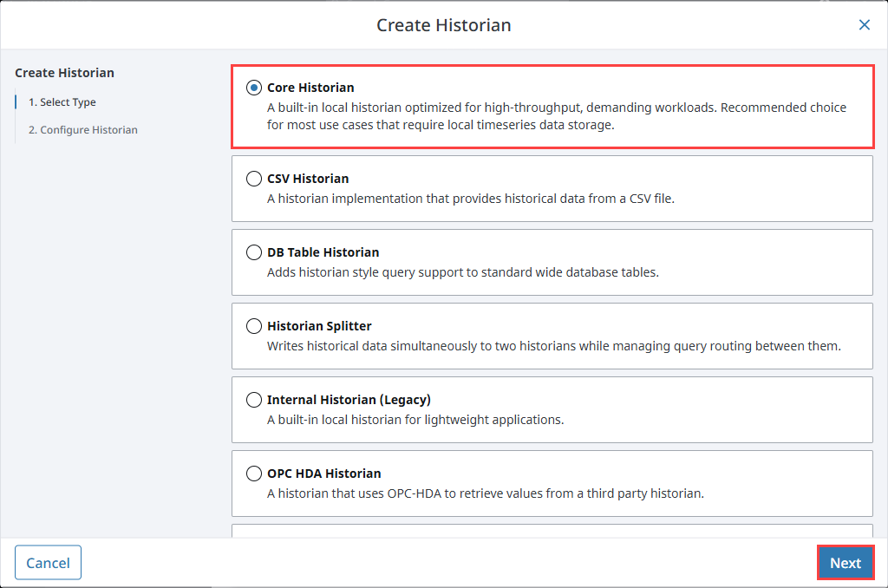Click the Historian Splitter card

tap(552, 336)
